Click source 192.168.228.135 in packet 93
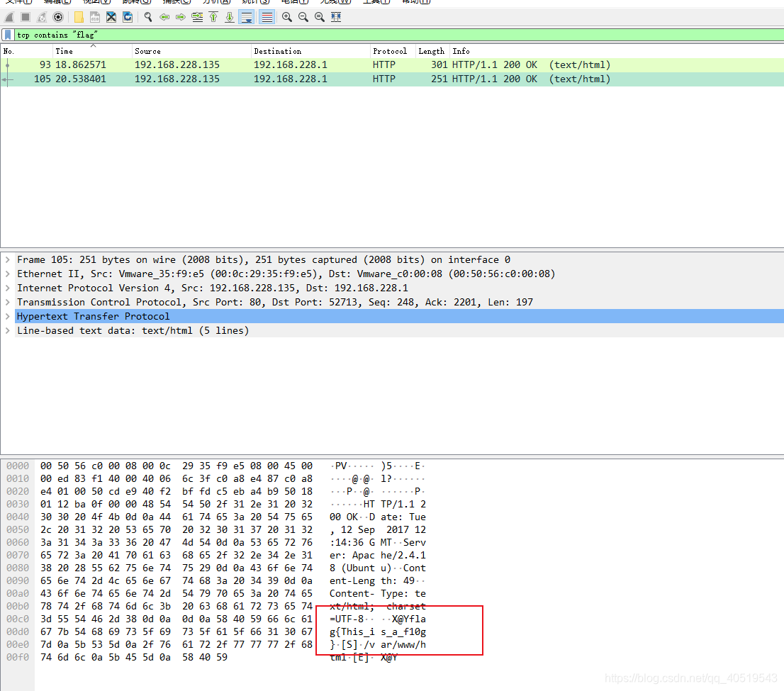 click(177, 65)
